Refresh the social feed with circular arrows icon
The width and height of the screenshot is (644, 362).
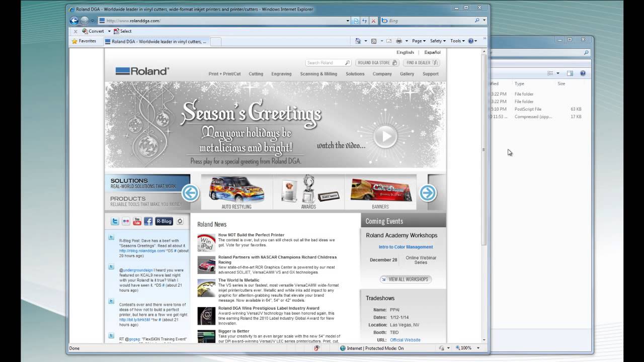pyautogui.click(x=180, y=221)
